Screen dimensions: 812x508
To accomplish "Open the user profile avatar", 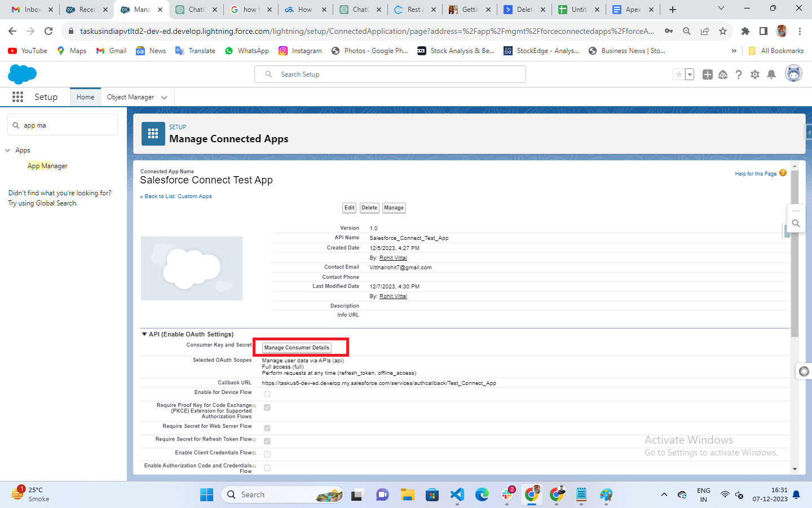I will click(x=793, y=74).
